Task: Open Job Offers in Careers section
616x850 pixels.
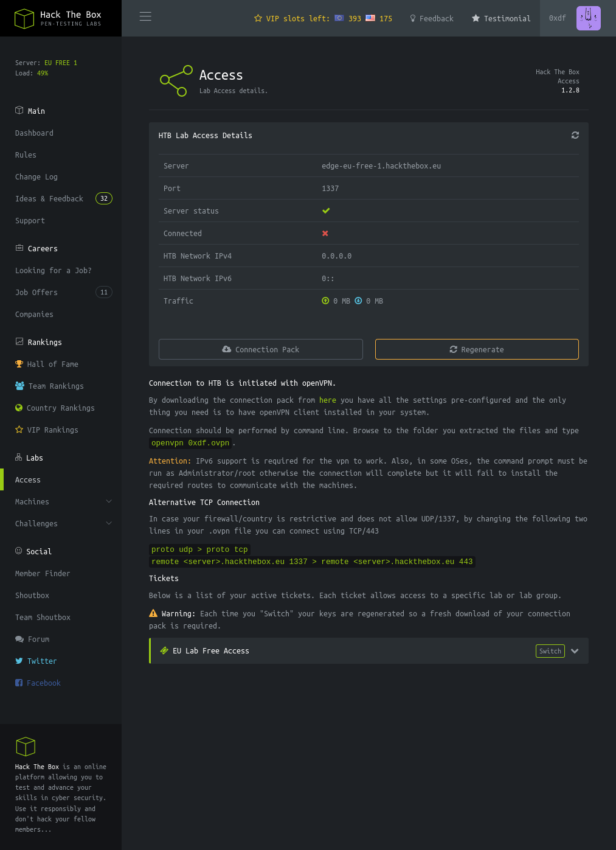Action: click(x=36, y=293)
